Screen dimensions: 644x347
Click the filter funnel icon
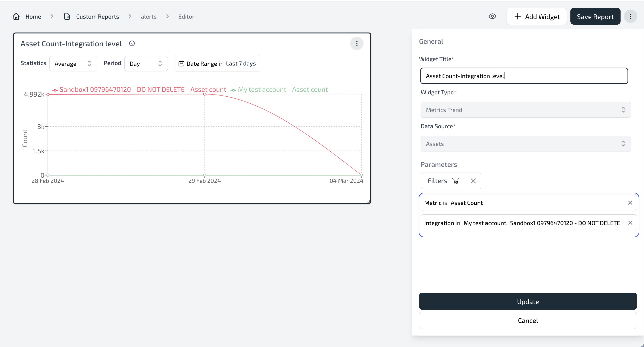point(455,181)
